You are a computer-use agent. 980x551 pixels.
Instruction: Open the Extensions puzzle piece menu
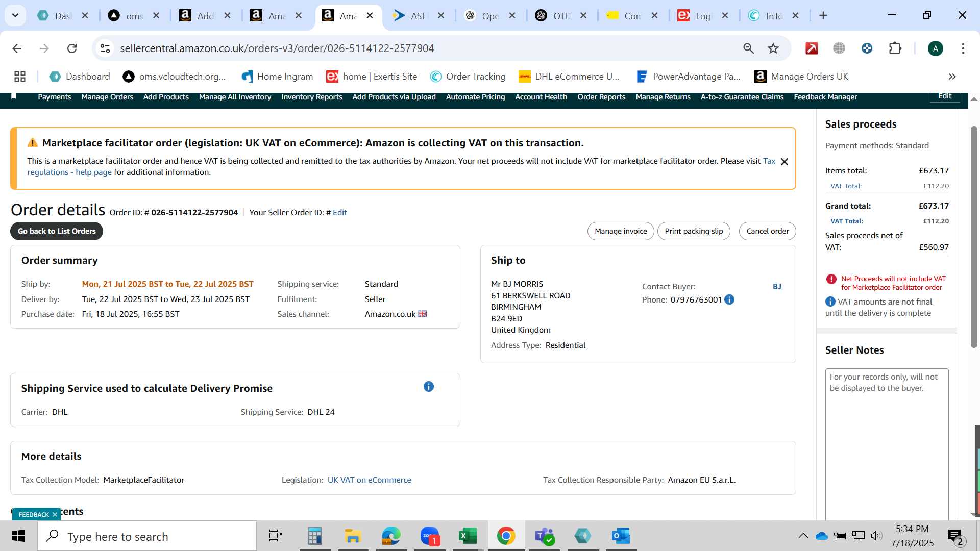pos(895,48)
